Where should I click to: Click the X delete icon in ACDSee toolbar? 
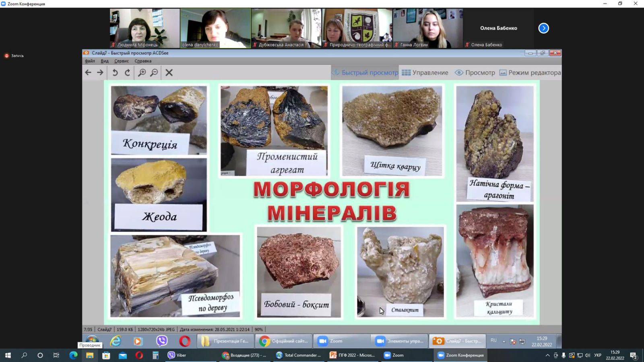(169, 72)
